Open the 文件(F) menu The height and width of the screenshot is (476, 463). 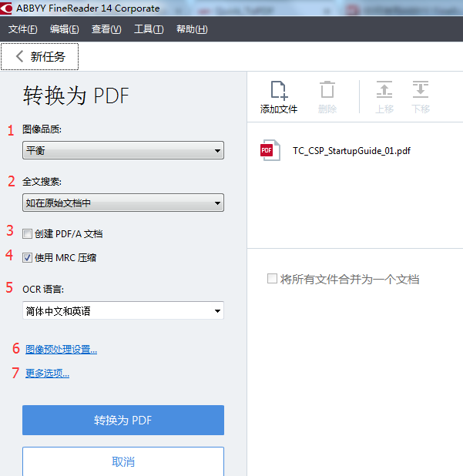[23, 29]
